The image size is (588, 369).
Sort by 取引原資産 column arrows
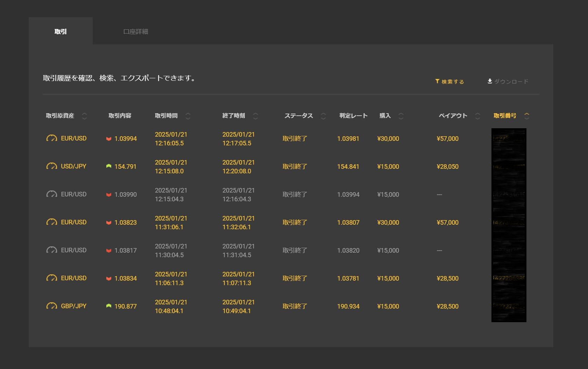[84, 116]
